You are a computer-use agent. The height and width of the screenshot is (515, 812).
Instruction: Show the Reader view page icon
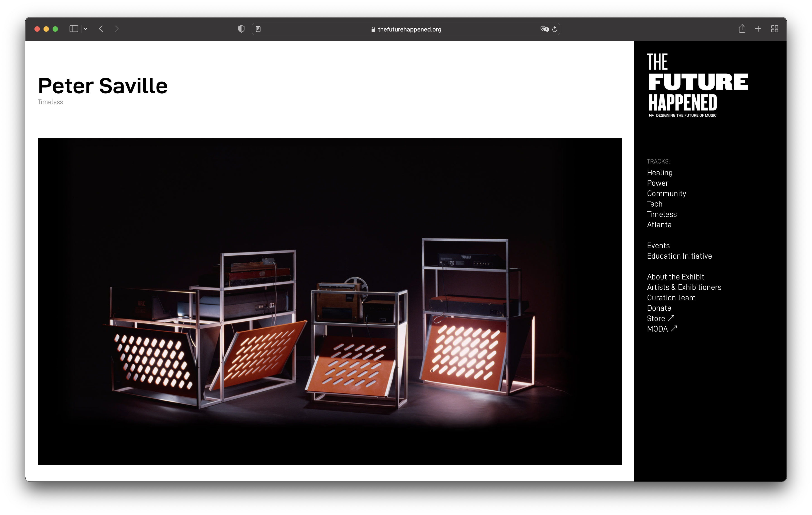[x=258, y=29]
